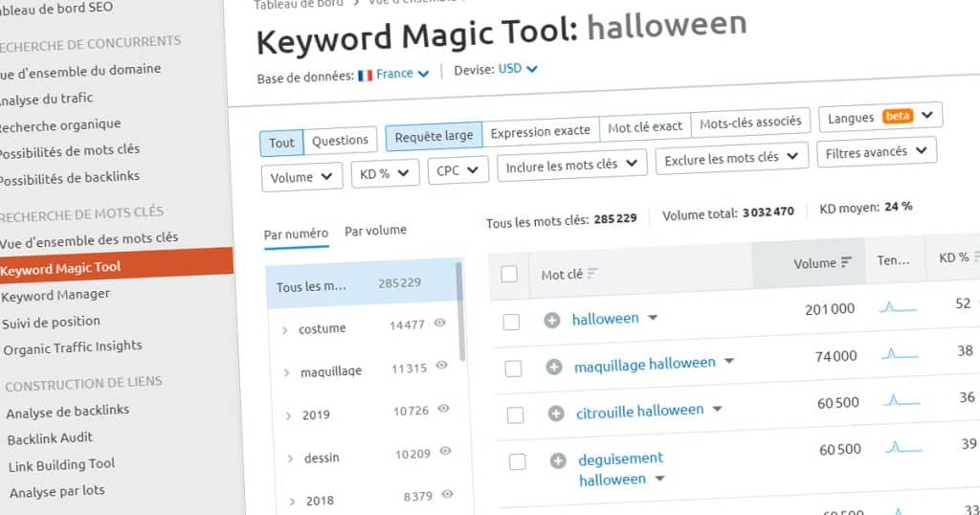Open the Langues beta dropdown
The height and width of the screenshot is (515, 980).
880,116
